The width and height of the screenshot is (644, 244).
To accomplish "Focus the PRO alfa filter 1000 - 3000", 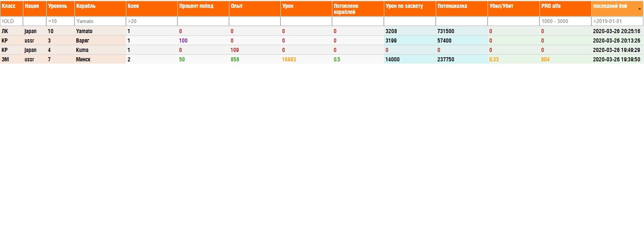I will click(x=565, y=21).
